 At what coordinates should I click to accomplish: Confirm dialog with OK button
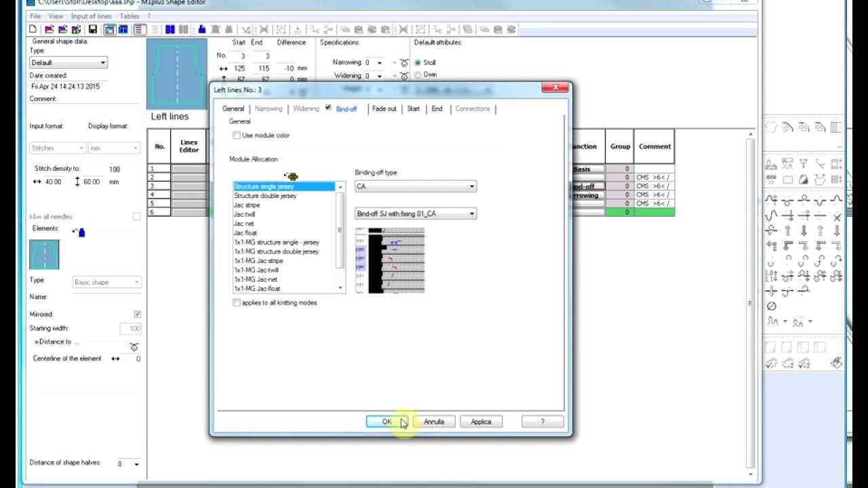(x=387, y=422)
